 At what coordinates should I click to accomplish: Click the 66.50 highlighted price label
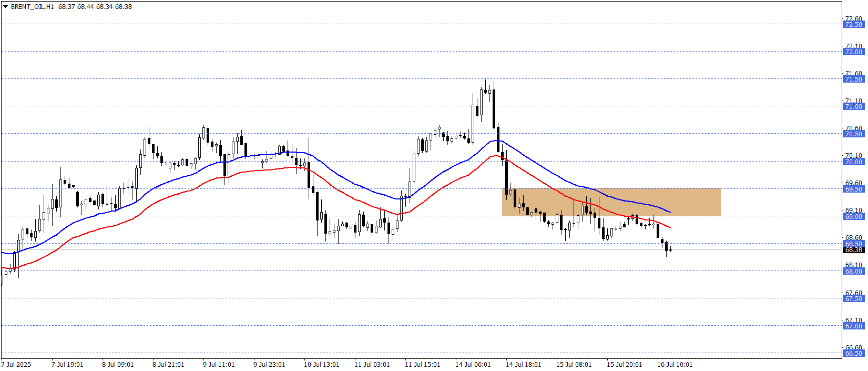[853, 353]
